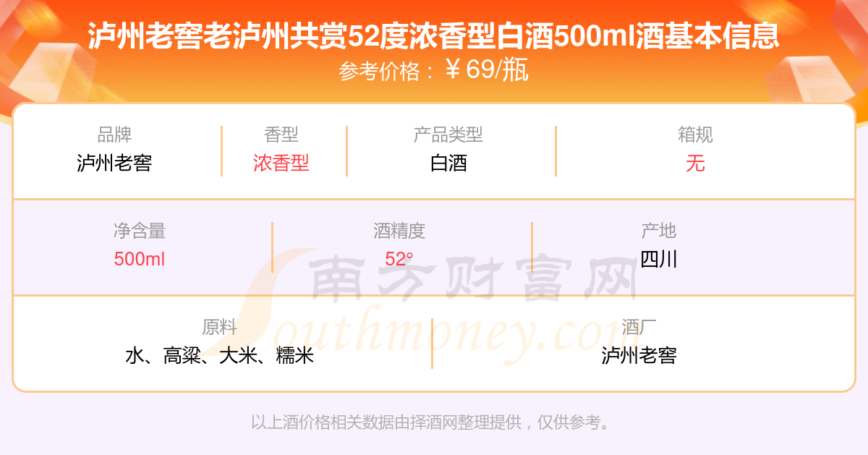Click the 原料 label
The height and width of the screenshot is (455, 868).
point(220,327)
